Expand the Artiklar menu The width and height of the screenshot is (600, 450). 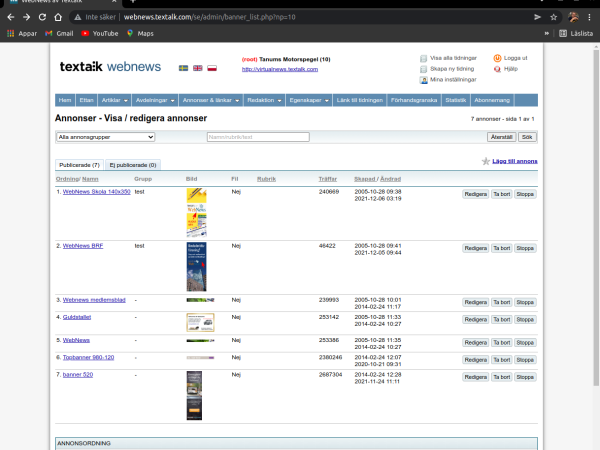(114, 100)
